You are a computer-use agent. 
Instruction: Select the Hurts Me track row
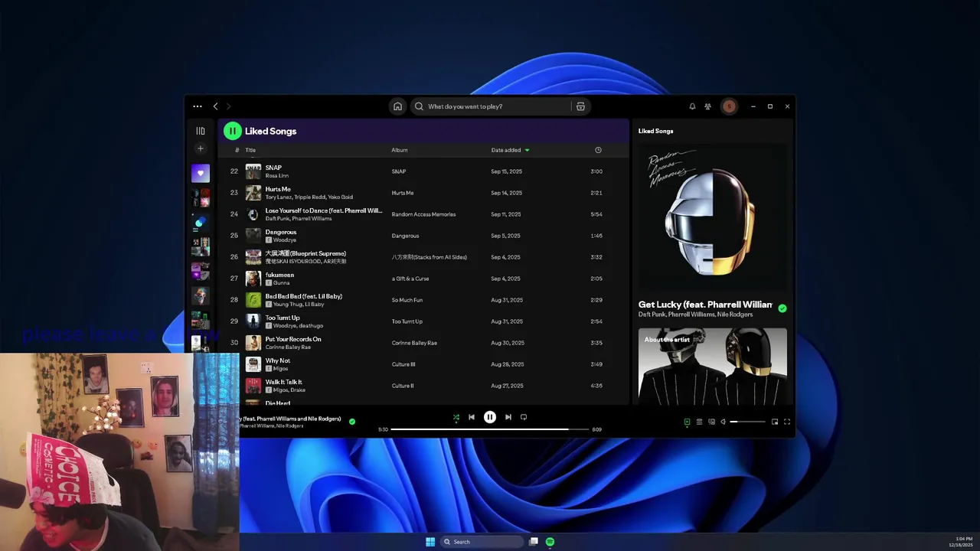point(425,193)
